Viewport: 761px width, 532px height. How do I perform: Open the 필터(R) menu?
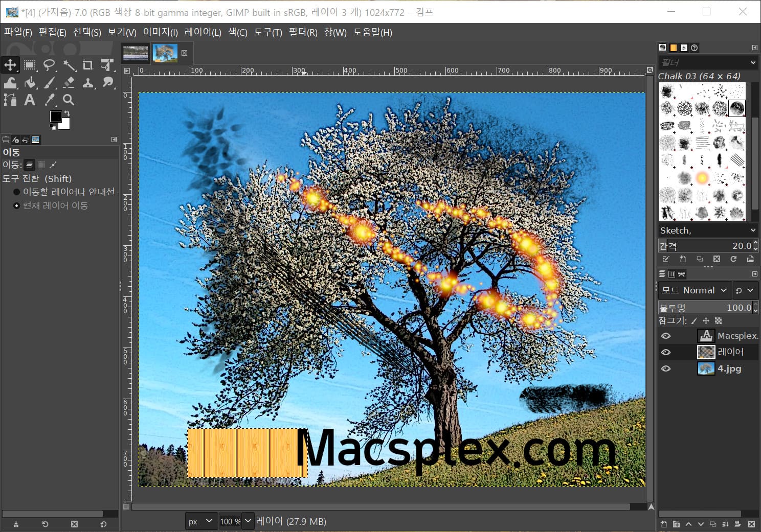click(x=303, y=32)
